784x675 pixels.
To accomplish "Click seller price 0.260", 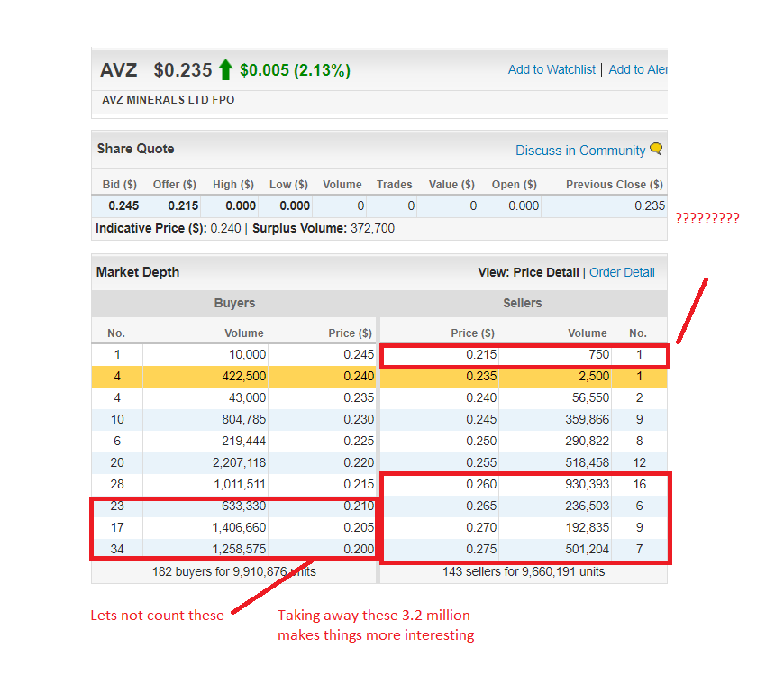I will coord(481,484).
